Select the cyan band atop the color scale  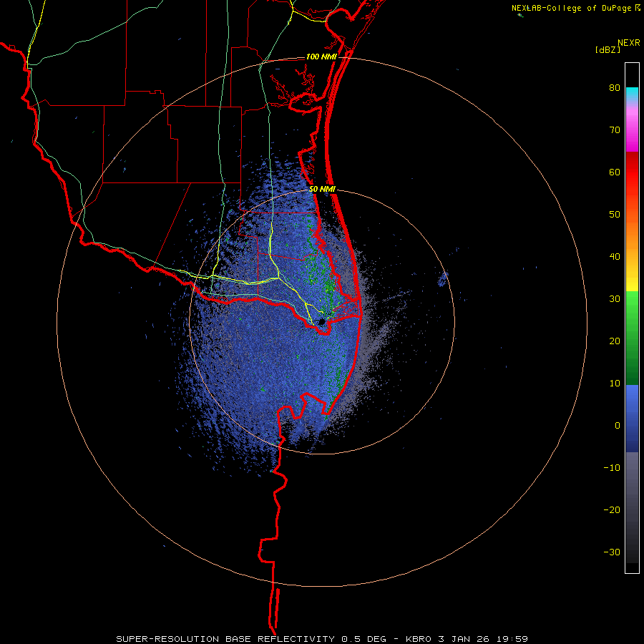point(632,94)
